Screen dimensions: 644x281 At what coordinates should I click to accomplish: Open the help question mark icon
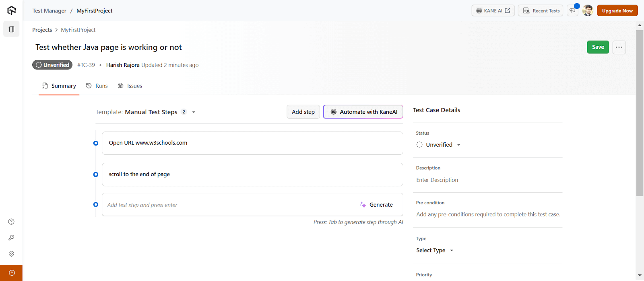pos(11,222)
